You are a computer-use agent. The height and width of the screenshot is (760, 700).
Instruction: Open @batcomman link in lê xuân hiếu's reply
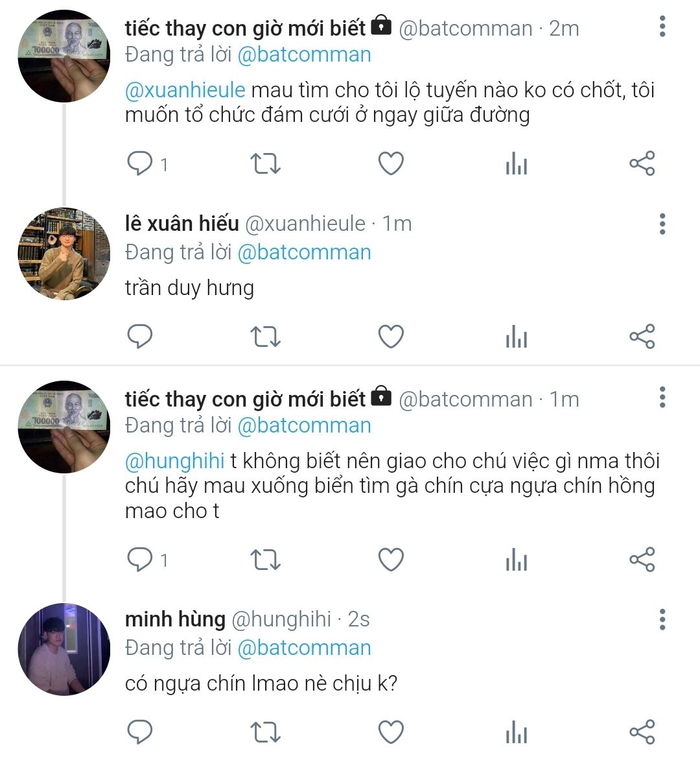click(x=304, y=252)
